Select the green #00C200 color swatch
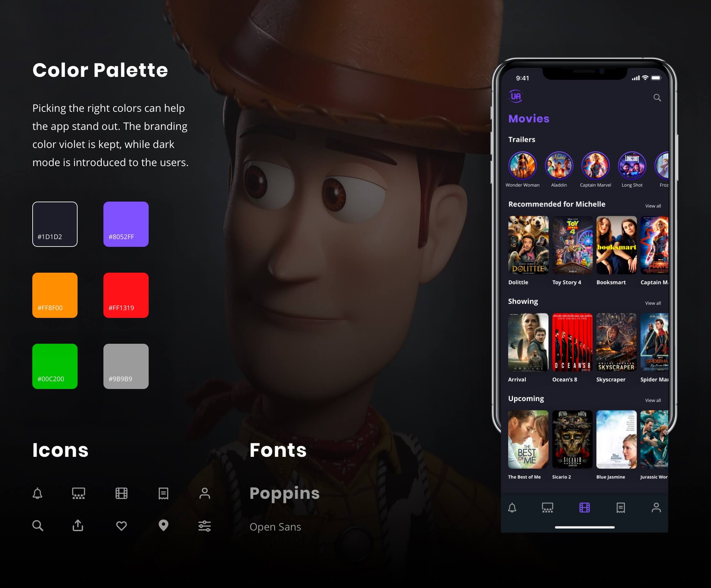The width and height of the screenshot is (711, 588). tap(55, 366)
